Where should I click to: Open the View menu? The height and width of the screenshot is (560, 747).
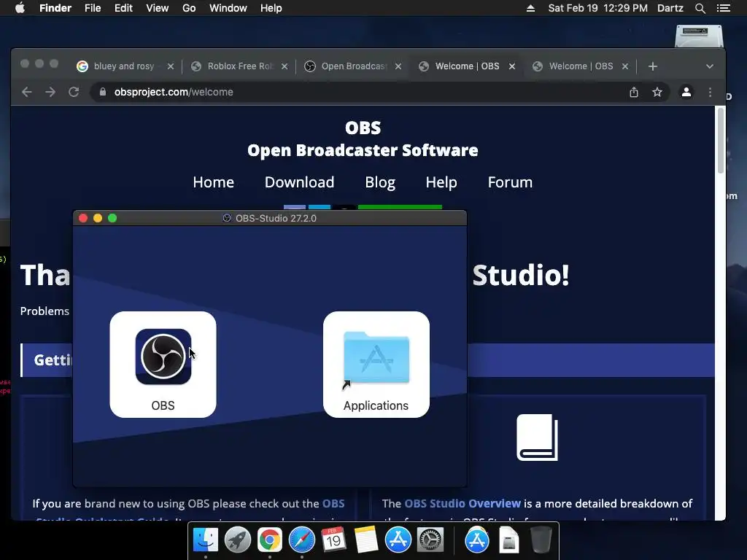158,8
